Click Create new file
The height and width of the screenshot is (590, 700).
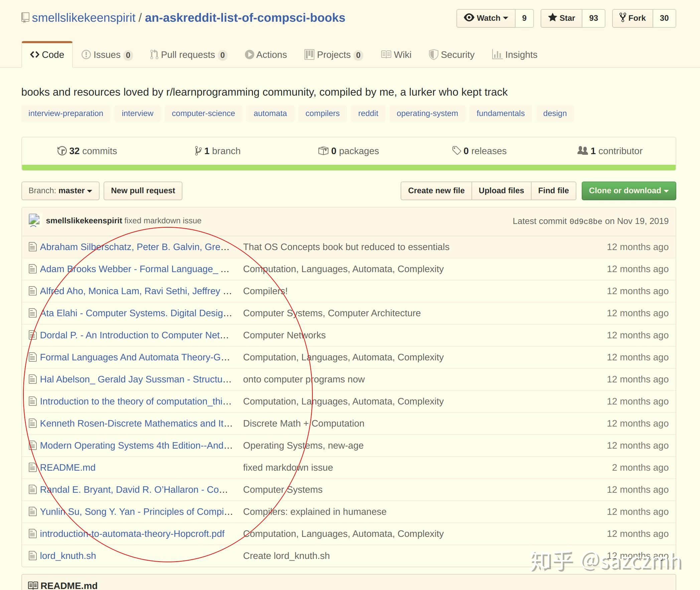(x=436, y=191)
